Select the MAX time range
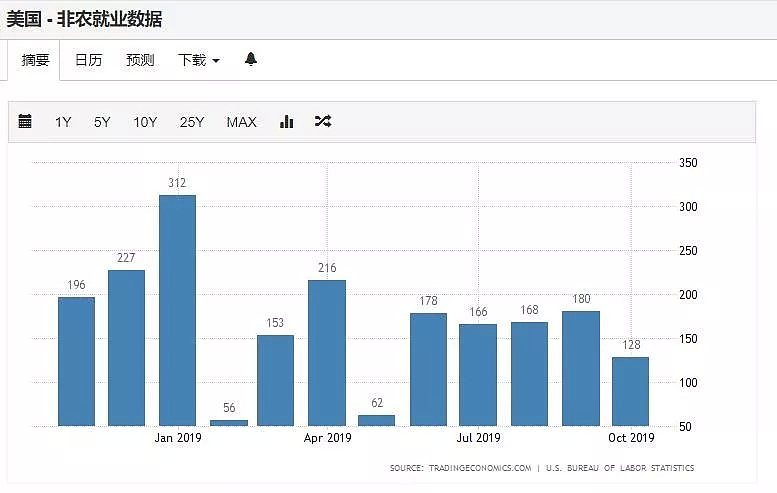Viewport: 777px width, 493px height. pos(241,122)
